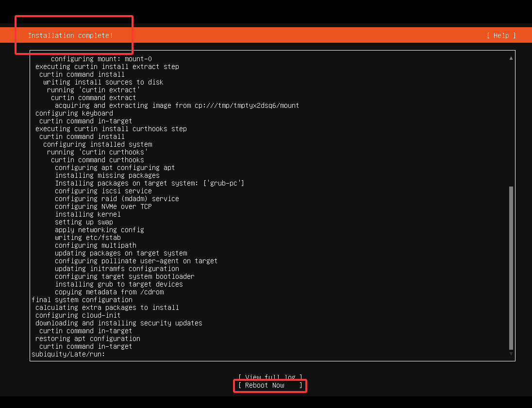Click the scroll-up arrow above the scrollbar
Viewport: 532px width, 408px height.
(511, 58)
